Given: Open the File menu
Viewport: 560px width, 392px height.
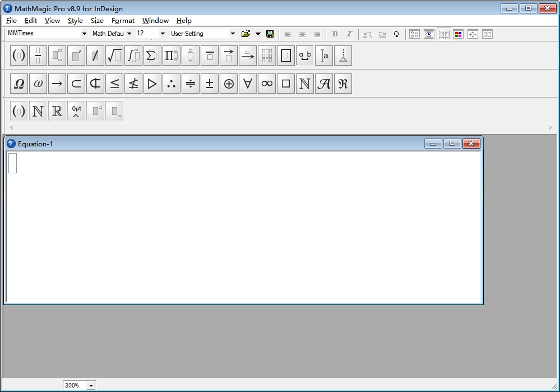Looking at the screenshot, I should coord(11,21).
